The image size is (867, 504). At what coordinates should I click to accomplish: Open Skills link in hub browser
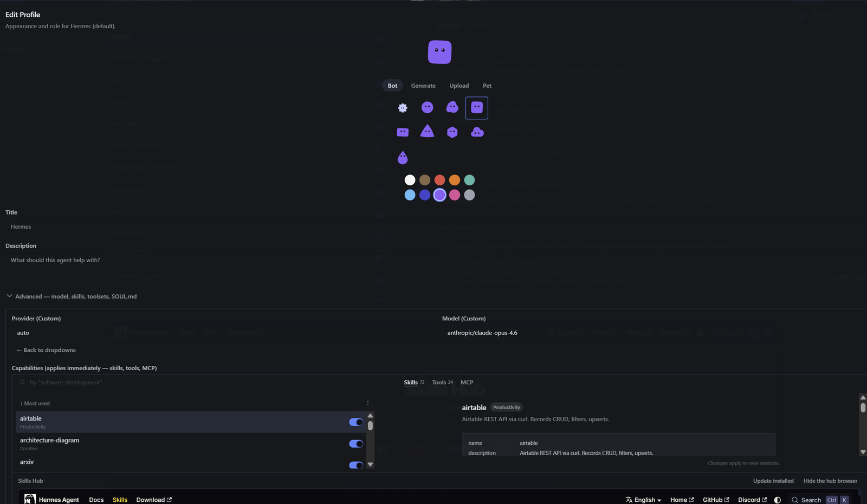coord(120,500)
